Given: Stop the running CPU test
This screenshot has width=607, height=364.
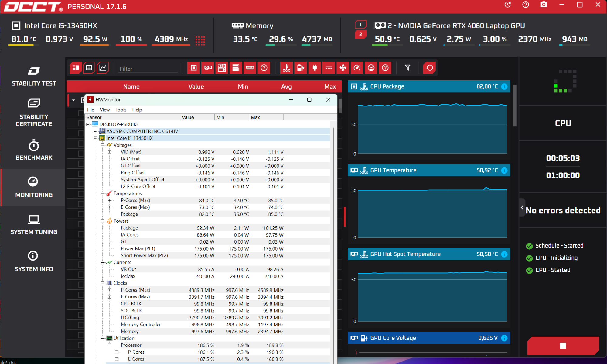Looking at the screenshot, I should click(563, 346).
